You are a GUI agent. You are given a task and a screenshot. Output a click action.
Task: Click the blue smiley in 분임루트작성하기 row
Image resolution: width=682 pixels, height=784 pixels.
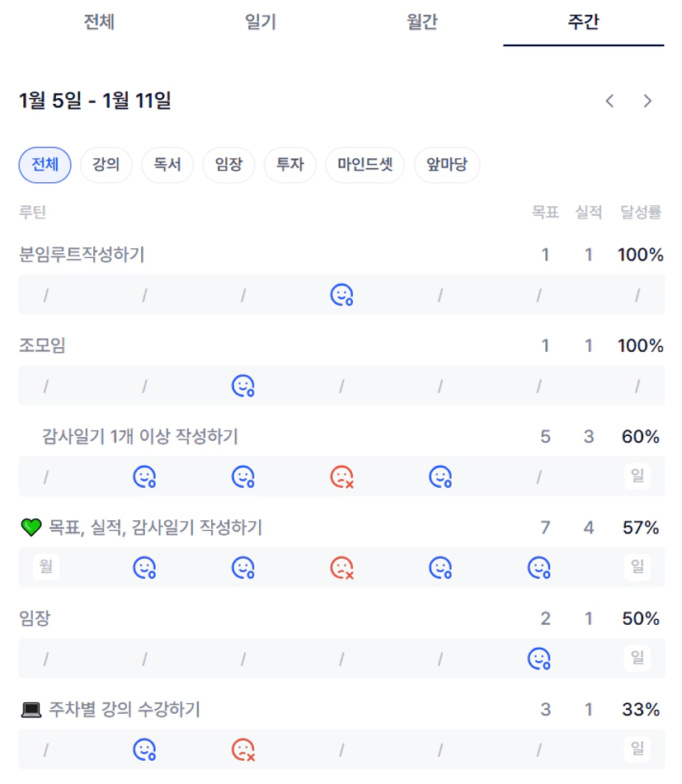[x=341, y=295]
